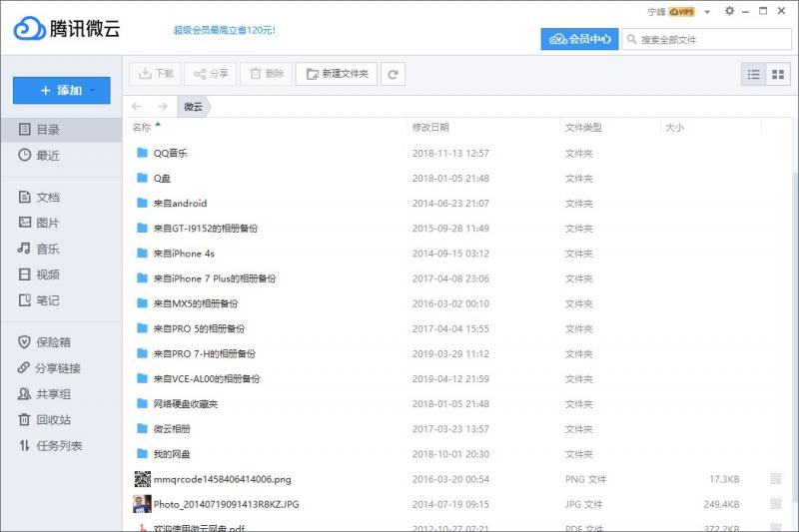This screenshot has width=799, height=532.
Task: Switch to thumbnail grid view
Action: [778, 74]
